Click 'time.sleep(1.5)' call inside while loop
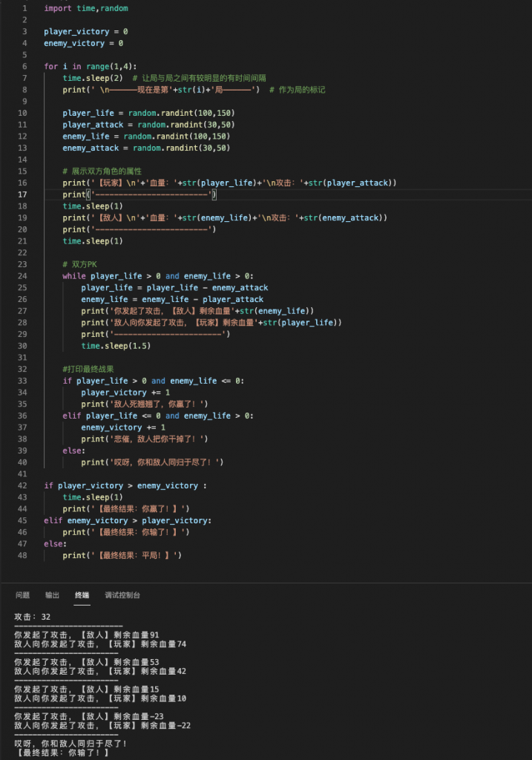This screenshot has width=532, height=760. [x=114, y=346]
